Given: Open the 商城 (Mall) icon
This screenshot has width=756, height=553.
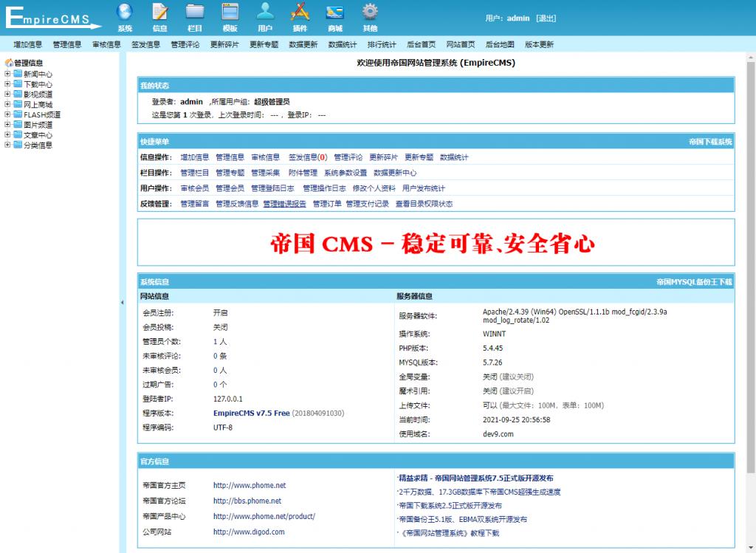Looking at the screenshot, I should click(x=334, y=16).
